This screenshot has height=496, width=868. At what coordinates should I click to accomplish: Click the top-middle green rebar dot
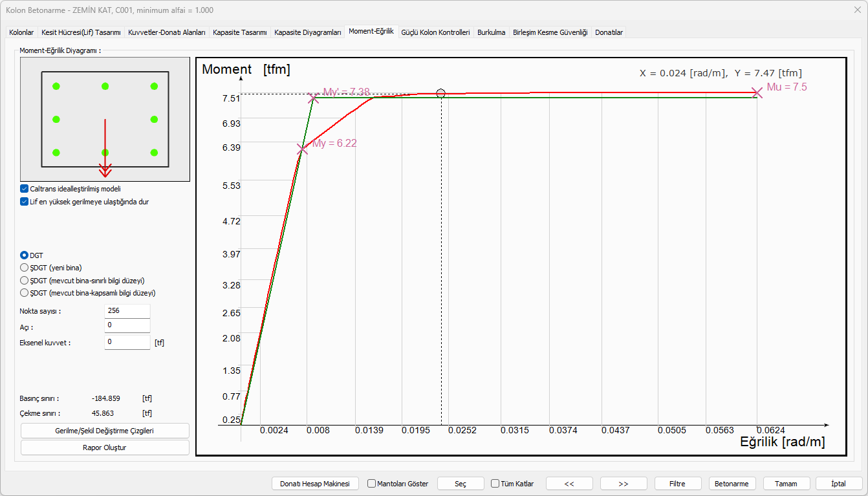(105, 86)
